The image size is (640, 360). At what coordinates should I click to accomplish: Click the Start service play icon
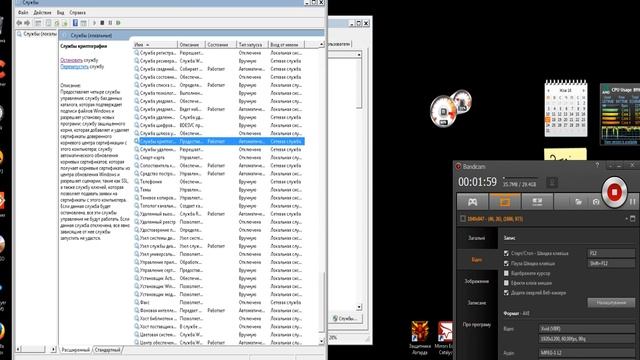tap(94, 23)
